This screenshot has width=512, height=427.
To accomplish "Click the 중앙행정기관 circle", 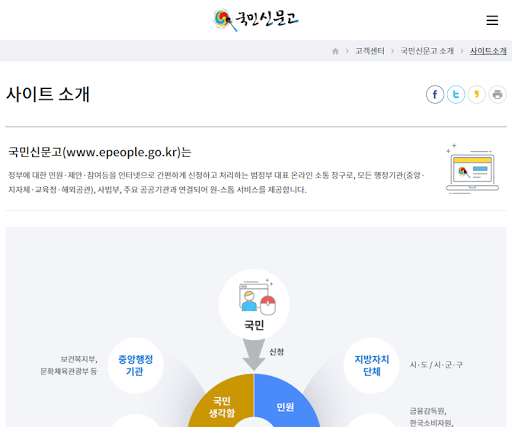I will tap(135, 366).
